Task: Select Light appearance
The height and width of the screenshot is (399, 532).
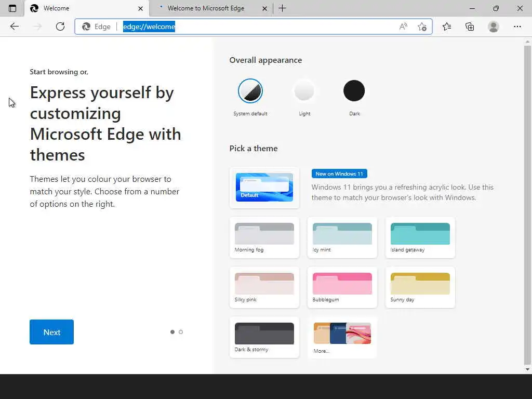Action: pos(304,91)
